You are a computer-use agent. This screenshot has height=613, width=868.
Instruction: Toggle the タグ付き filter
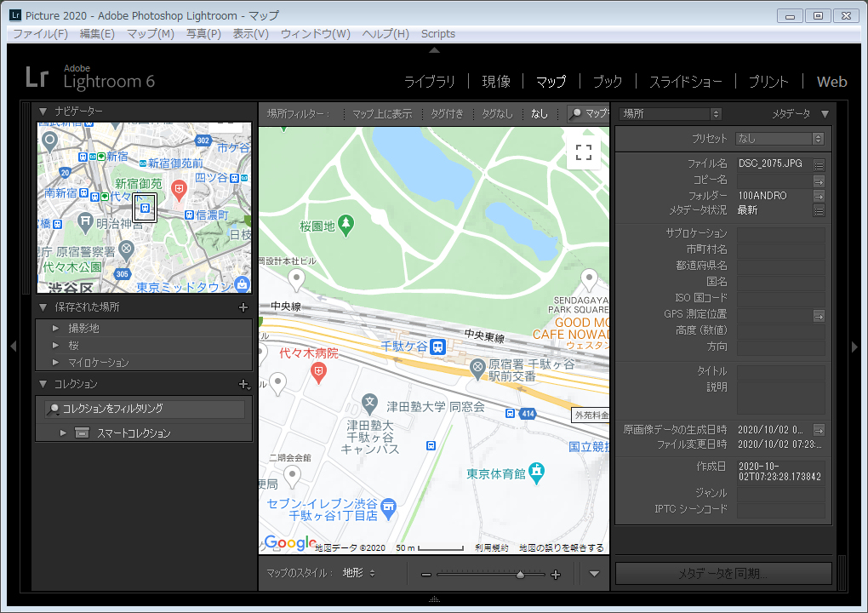[x=447, y=113]
